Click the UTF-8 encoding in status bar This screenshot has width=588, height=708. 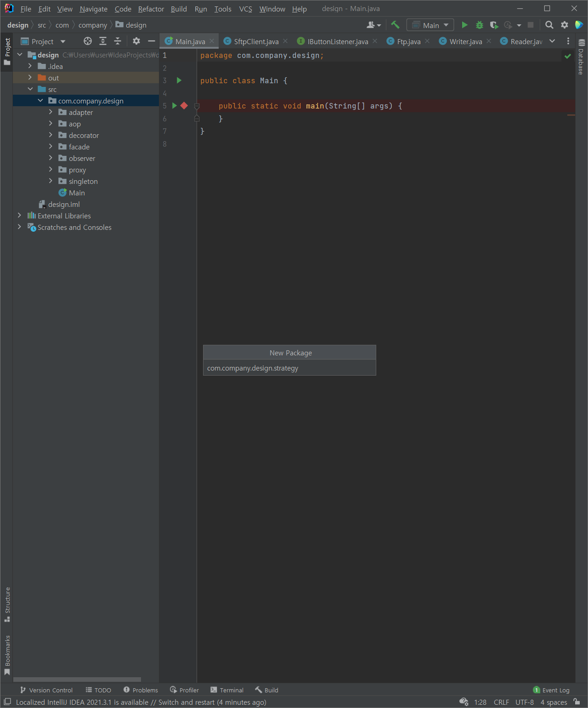tap(525, 702)
